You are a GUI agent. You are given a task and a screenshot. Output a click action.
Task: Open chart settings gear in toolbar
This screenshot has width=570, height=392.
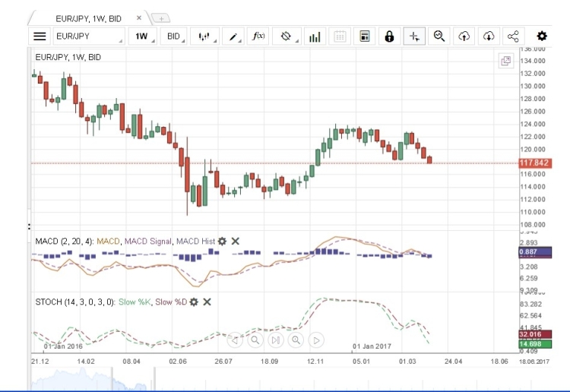pyautogui.click(x=542, y=36)
